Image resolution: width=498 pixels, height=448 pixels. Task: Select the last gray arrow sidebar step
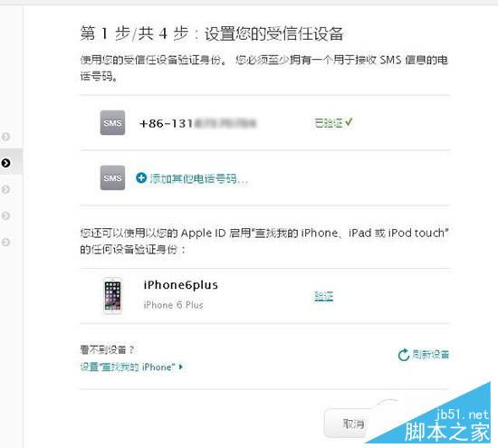(x=5, y=243)
